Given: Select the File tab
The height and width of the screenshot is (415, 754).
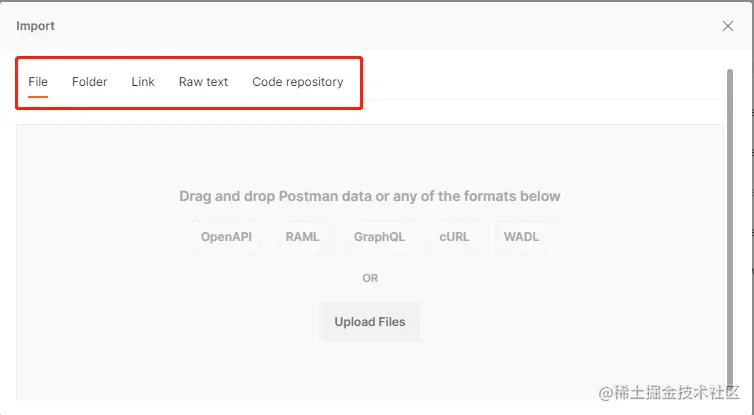Looking at the screenshot, I should 38,82.
